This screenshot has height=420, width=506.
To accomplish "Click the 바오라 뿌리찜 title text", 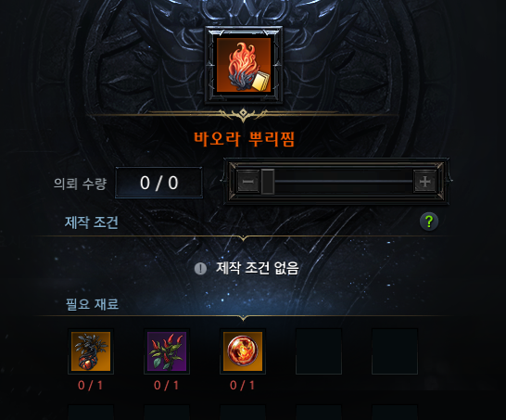I will point(244,139).
